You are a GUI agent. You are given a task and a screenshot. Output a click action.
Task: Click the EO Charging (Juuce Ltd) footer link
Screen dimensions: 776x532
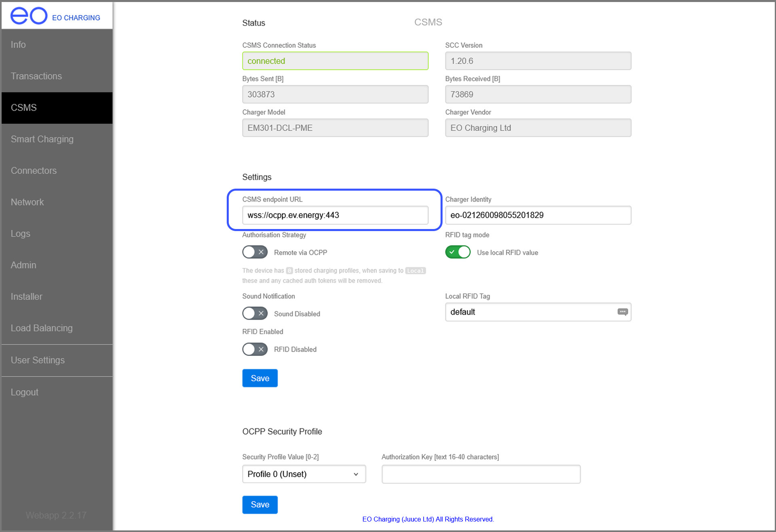pos(428,519)
